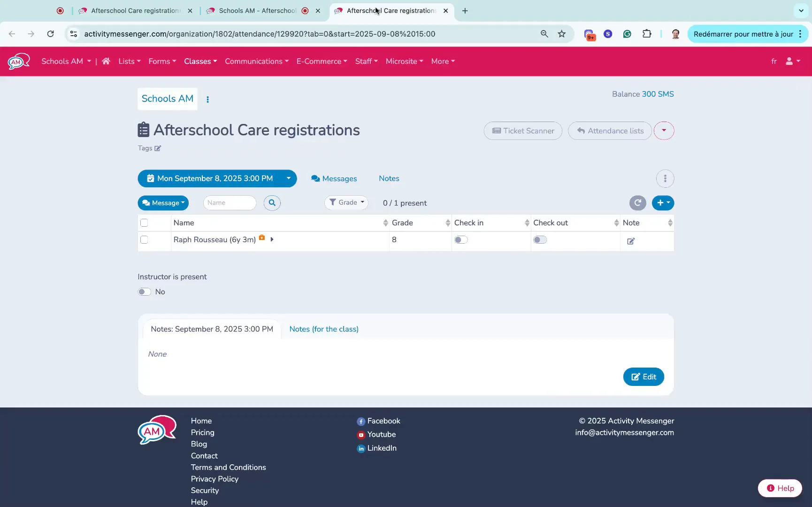Open the blue Message dropdown button

pos(163,203)
